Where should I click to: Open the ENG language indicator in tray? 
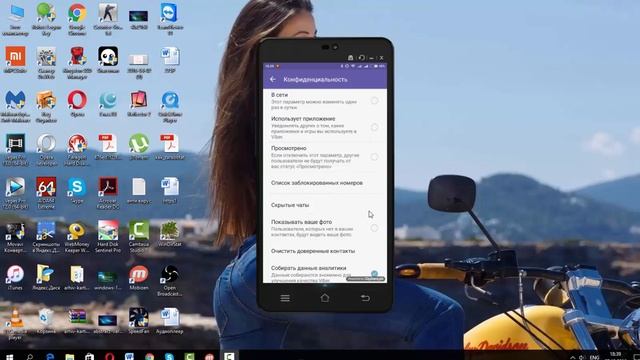point(595,357)
